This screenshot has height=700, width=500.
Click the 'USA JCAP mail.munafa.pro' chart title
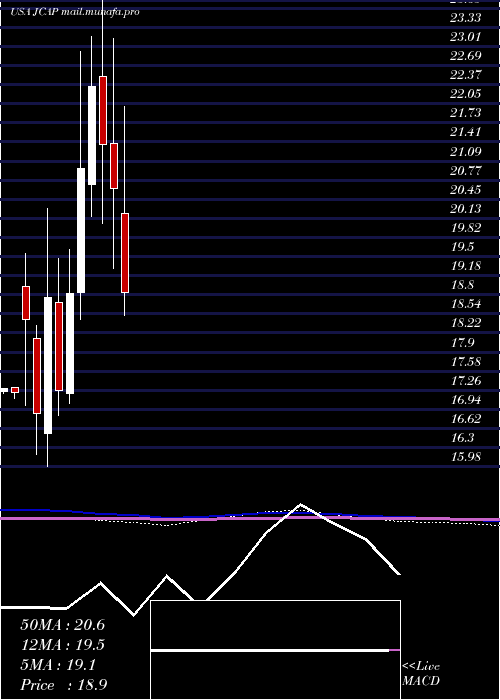pos(75,12)
